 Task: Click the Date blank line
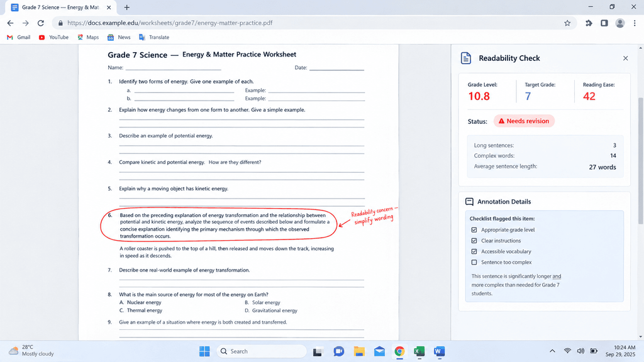(336, 68)
